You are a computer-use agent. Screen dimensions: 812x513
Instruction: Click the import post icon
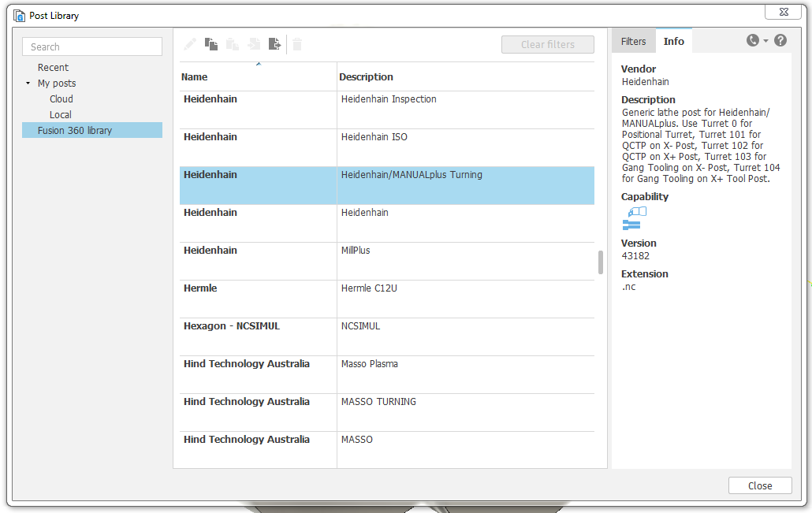tap(254, 44)
